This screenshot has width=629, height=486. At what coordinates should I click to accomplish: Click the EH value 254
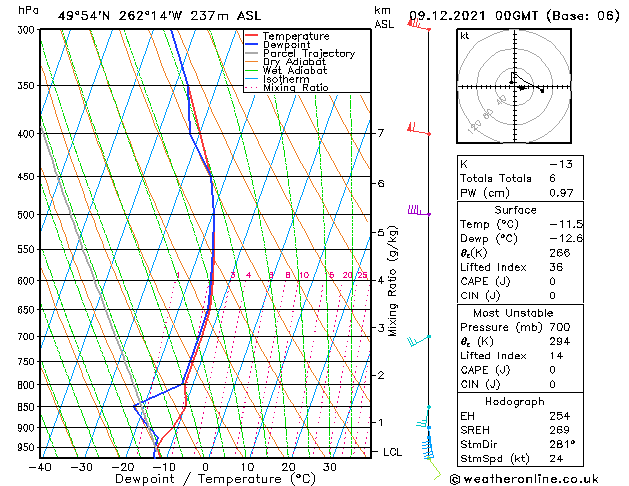click(x=560, y=416)
